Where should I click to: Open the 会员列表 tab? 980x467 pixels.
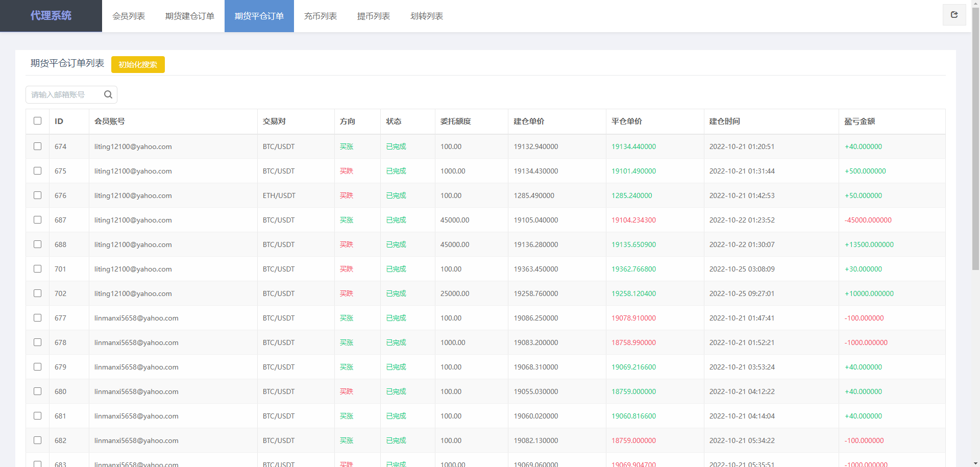(x=129, y=16)
